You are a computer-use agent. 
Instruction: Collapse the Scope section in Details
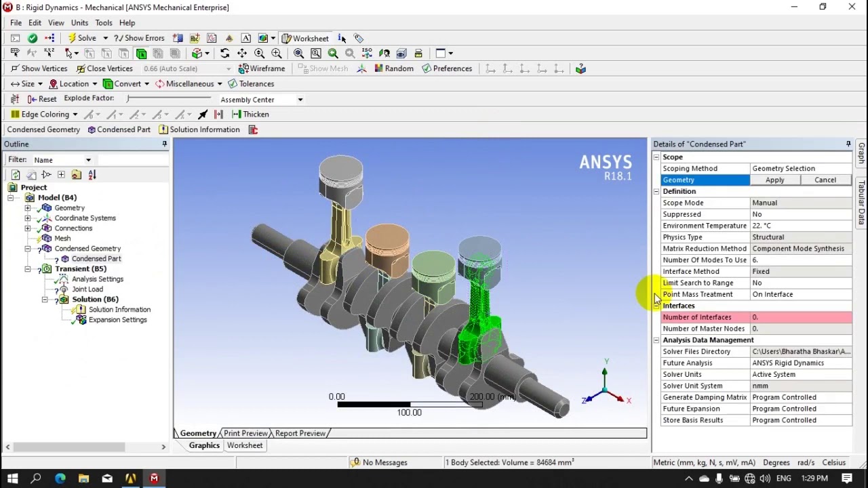point(656,157)
